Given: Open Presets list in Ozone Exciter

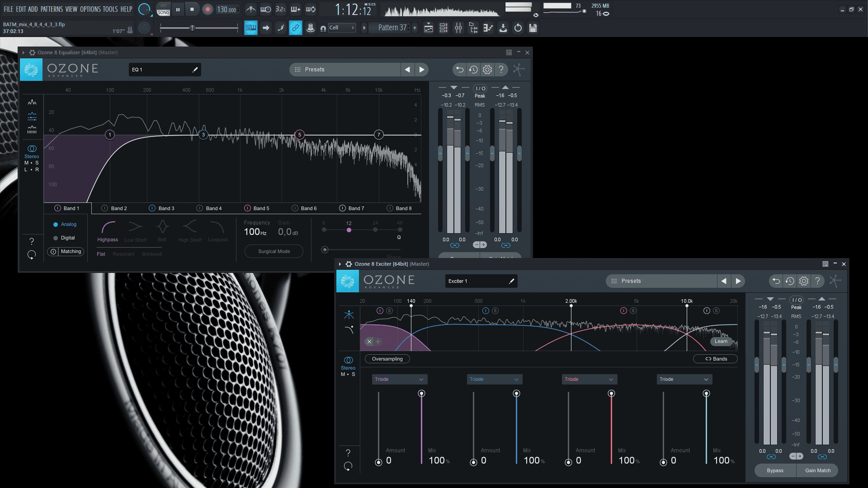Looking at the screenshot, I should click(661, 281).
